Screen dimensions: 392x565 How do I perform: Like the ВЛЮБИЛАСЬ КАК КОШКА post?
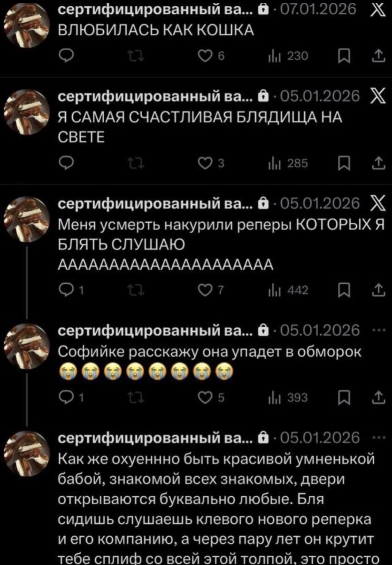pyautogui.click(x=212, y=56)
